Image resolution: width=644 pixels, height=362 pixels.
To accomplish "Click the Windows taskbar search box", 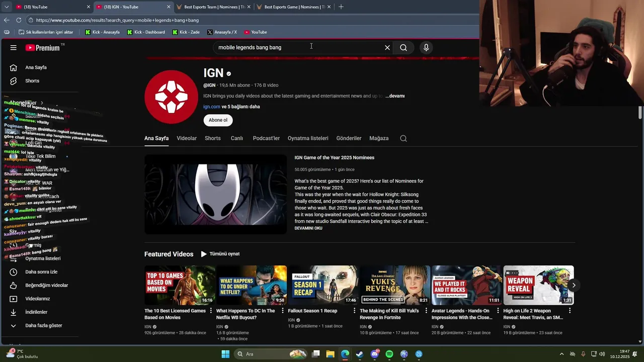I will [x=272, y=354].
